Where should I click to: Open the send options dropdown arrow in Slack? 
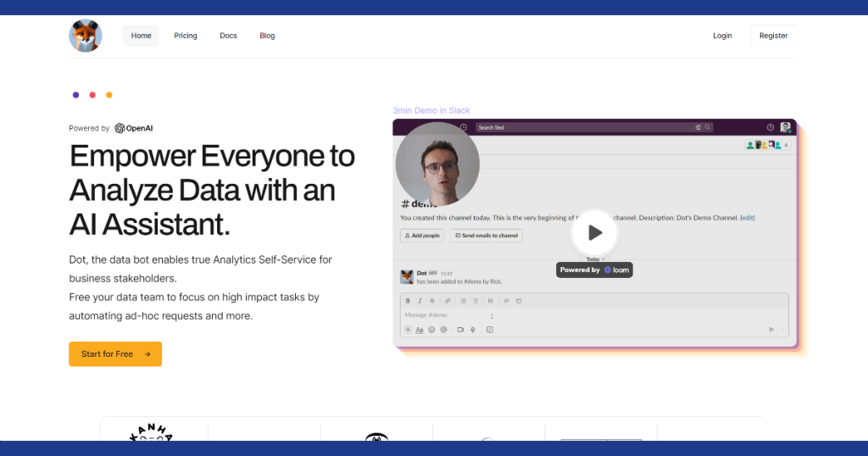[782, 330]
